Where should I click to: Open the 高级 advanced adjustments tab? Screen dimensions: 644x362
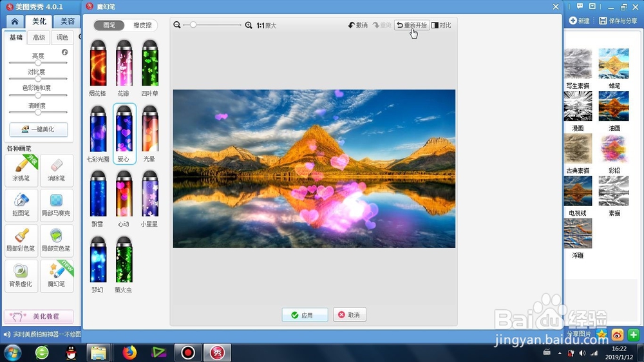pos(39,37)
